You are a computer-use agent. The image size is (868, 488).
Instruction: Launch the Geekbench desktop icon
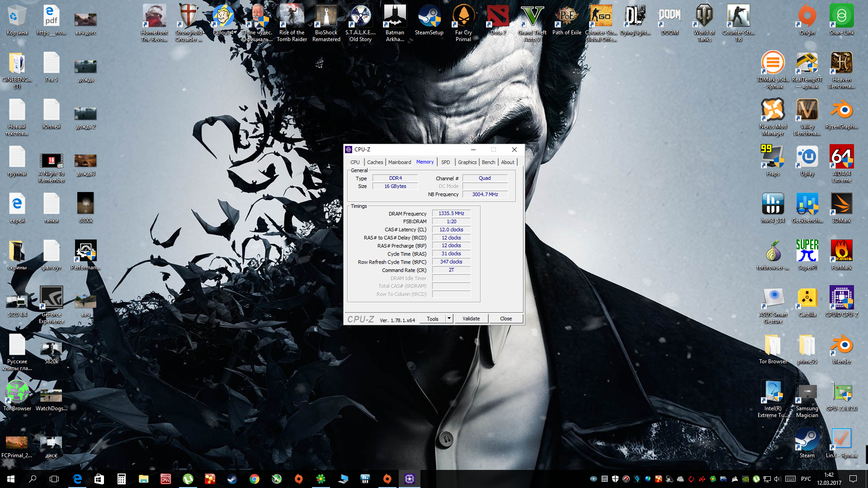(807, 204)
